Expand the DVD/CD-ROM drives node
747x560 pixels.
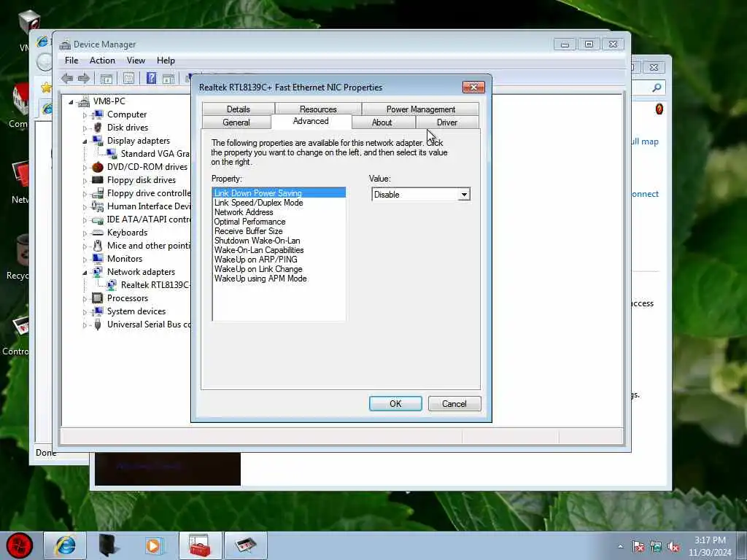pos(85,167)
